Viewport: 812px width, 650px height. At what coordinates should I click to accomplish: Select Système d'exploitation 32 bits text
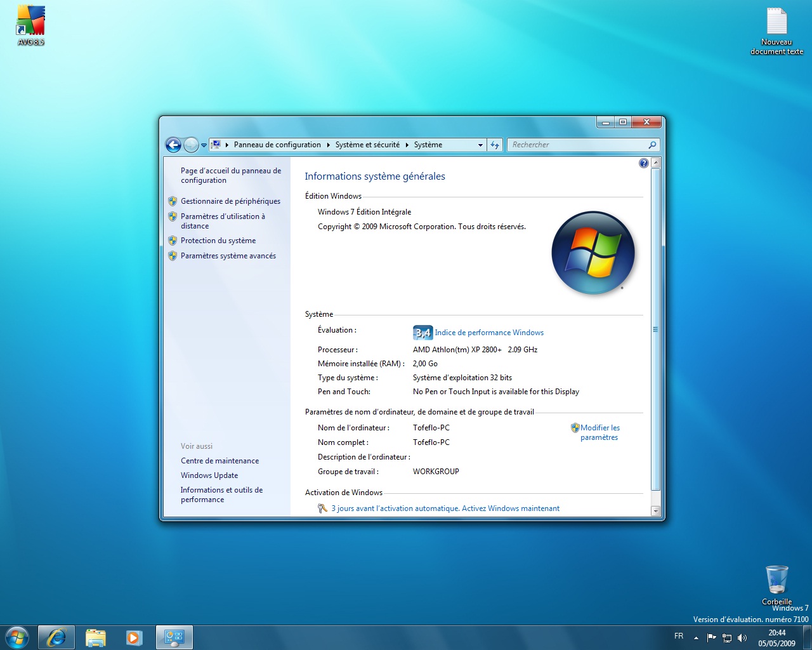(x=462, y=378)
